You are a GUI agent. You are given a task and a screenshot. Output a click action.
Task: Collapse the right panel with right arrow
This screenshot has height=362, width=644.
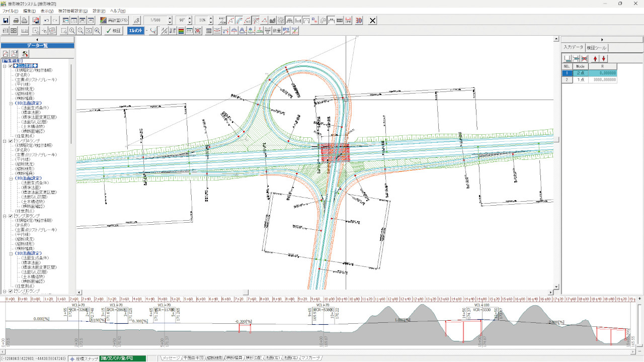pos(602,39)
